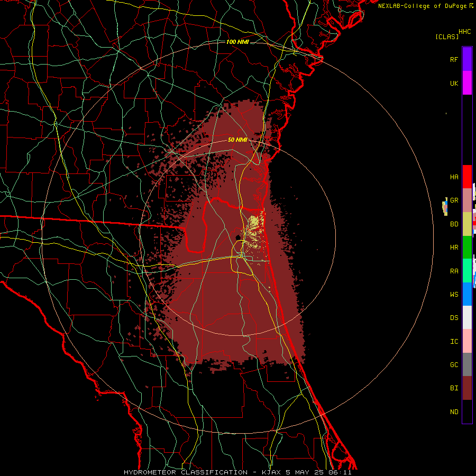Click the HA red legend swatch
This screenshot has width=476, height=476.
tap(467, 177)
